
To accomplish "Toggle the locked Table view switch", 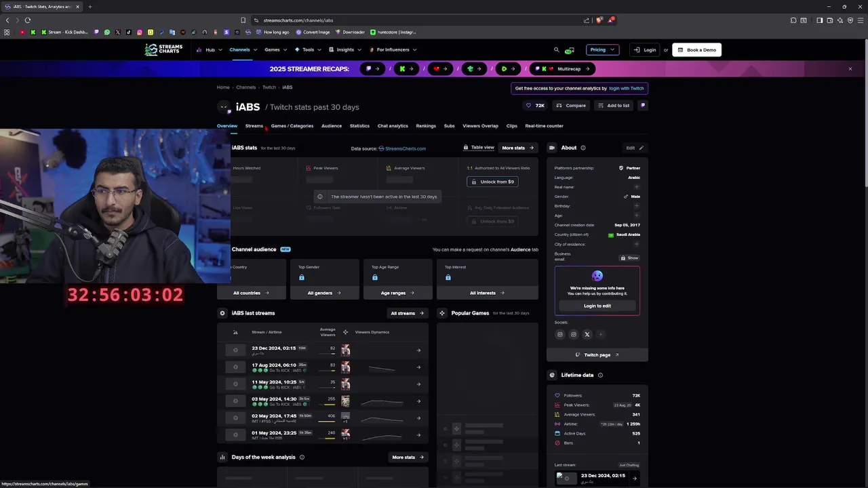I will click(479, 148).
